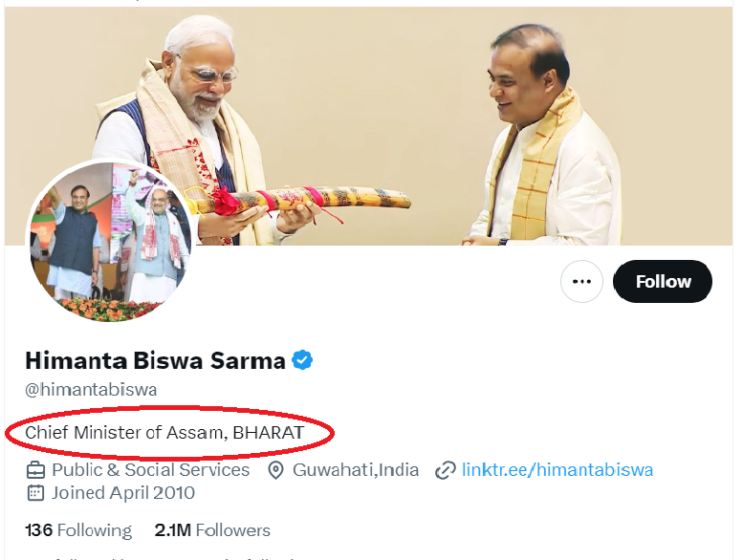Click the @himantabiswa handle
743x560 pixels.
91,390
